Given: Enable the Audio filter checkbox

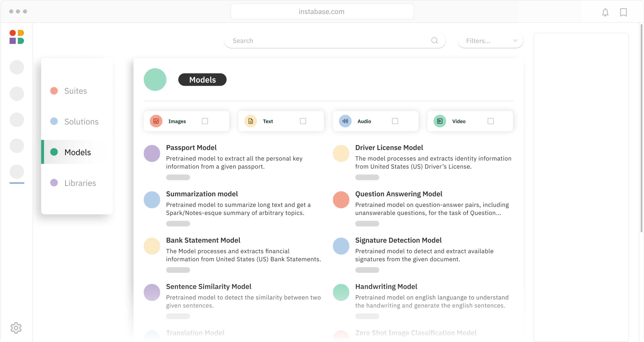Looking at the screenshot, I should 395,121.
